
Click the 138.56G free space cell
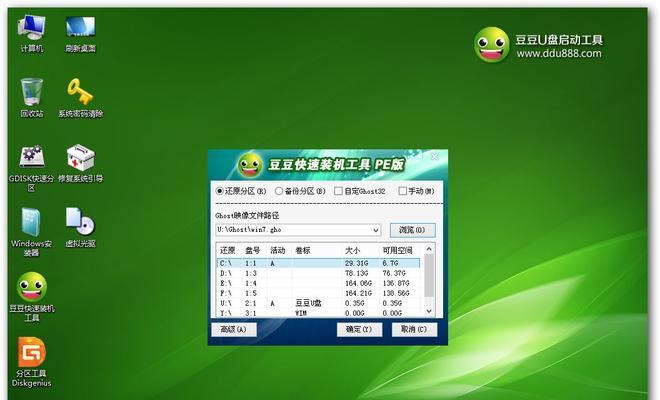click(x=396, y=293)
